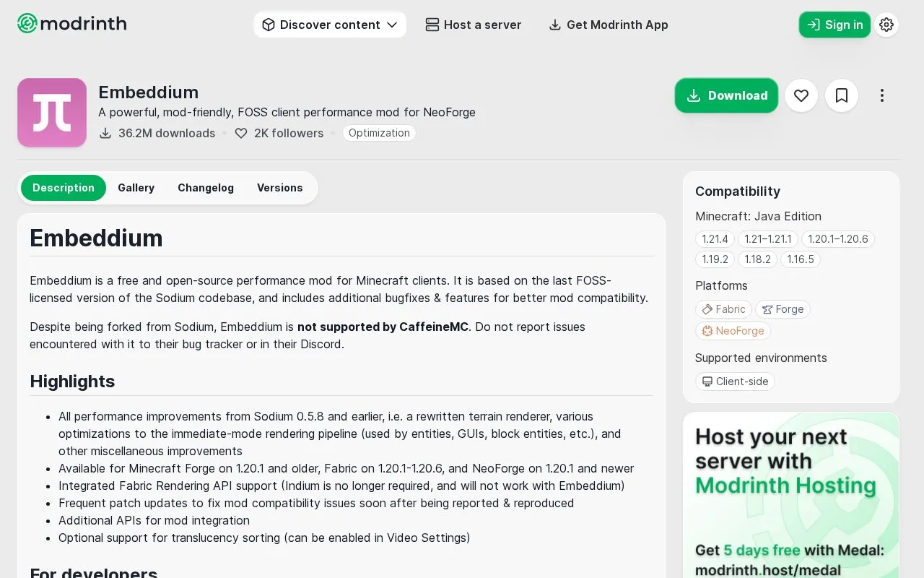This screenshot has width=924, height=578.
Task: Switch to the Changelog tab
Action: tap(206, 188)
